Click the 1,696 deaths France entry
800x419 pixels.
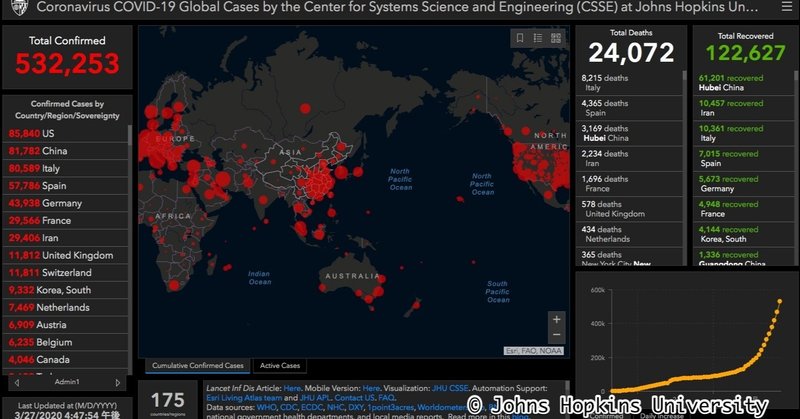coord(629,184)
